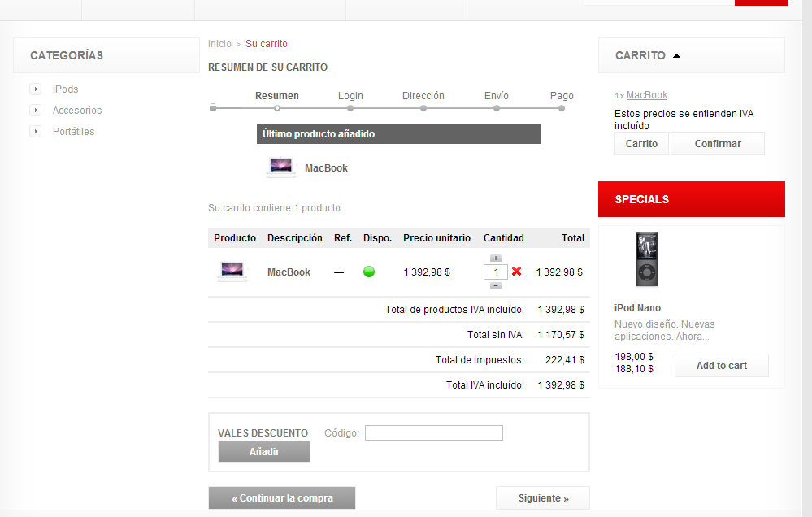Select the Pago checkout step

pos(562,96)
